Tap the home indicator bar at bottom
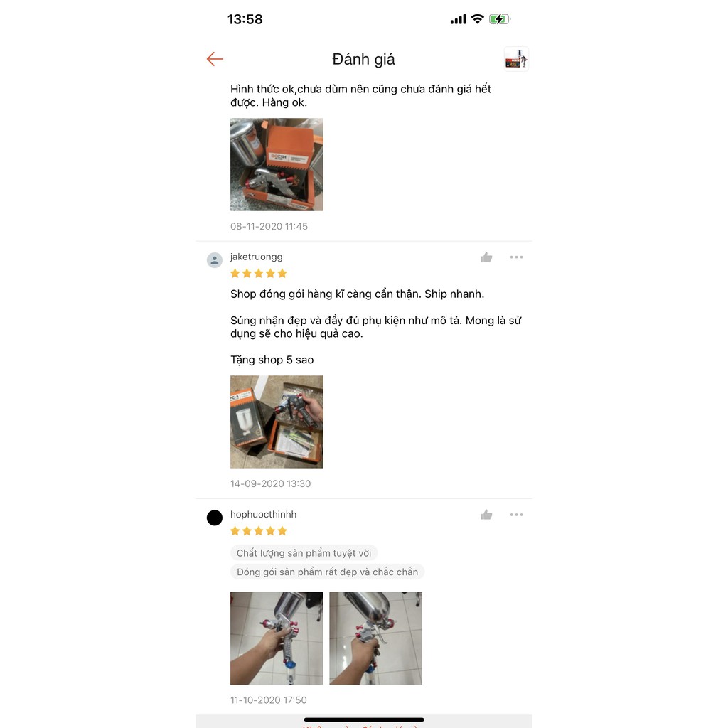 [364, 719]
